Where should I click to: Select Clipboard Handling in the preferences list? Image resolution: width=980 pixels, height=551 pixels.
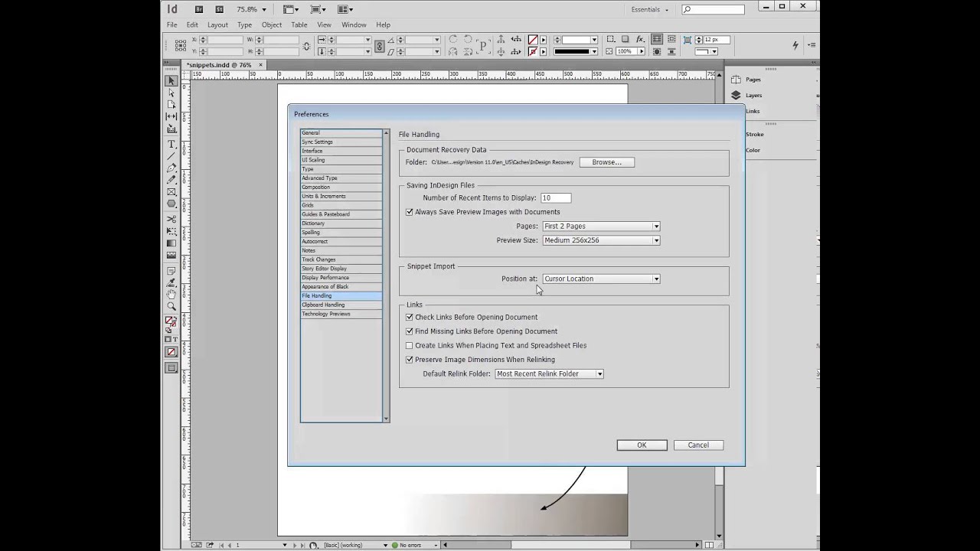coord(341,305)
